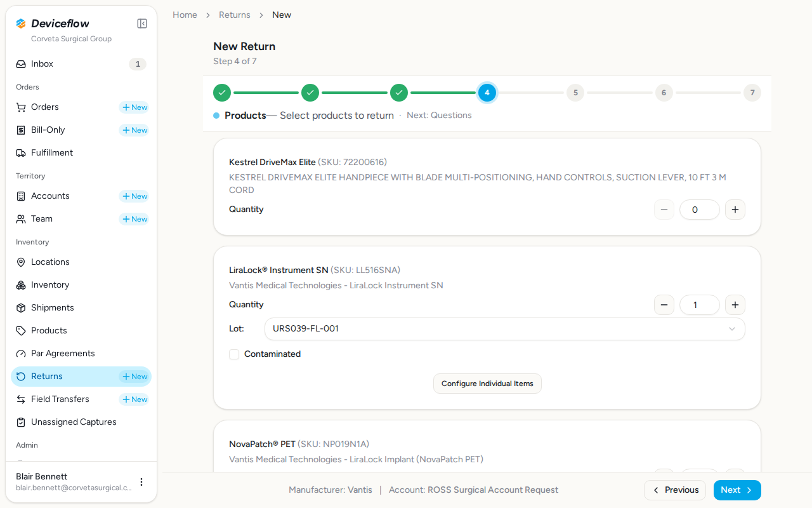This screenshot has width=812, height=508.
Task: Edit LiraLock Instrument SN quantity field
Action: tap(700, 305)
